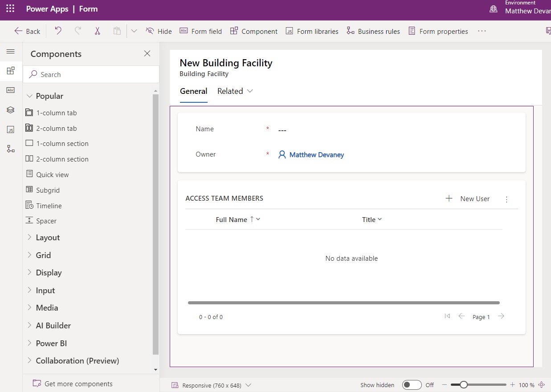Open the app launcher waffle icon
The width and height of the screenshot is (551, 392).
(x=10, y=9)
